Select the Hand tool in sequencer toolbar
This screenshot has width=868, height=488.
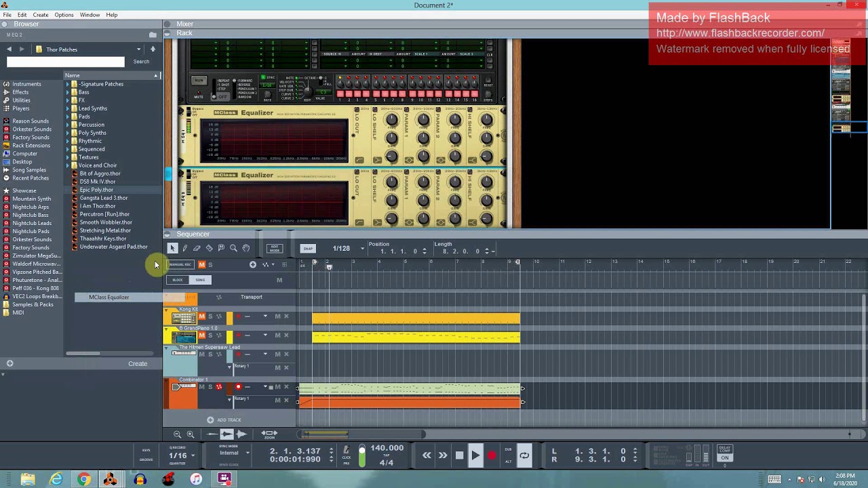(x=245, y=249)
